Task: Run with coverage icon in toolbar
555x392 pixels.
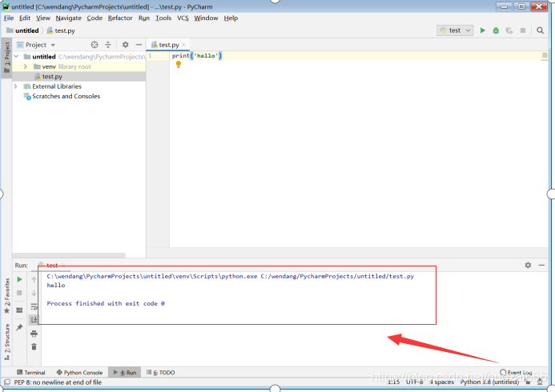Action: click(x=509, y=30)
